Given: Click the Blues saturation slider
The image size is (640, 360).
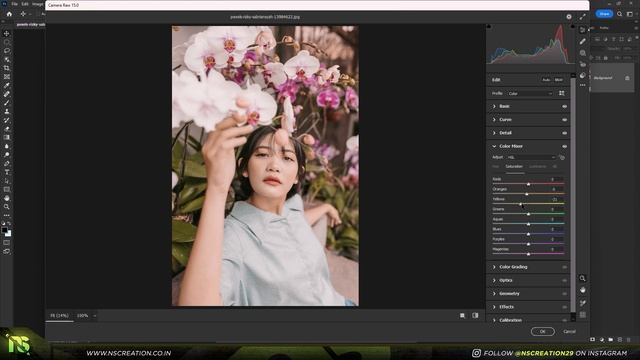Looking at the screenshot, I should click(528, 234).
